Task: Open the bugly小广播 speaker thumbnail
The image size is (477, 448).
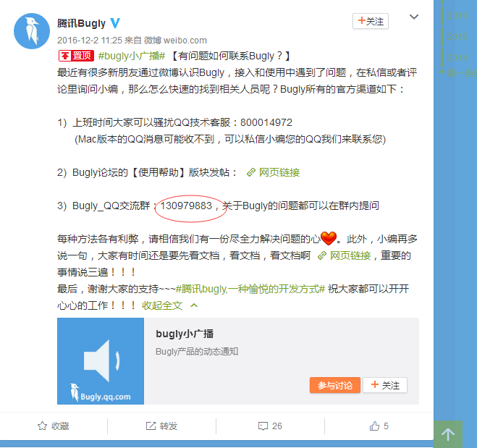Action: pyautogui.click(x=101, y=361)
